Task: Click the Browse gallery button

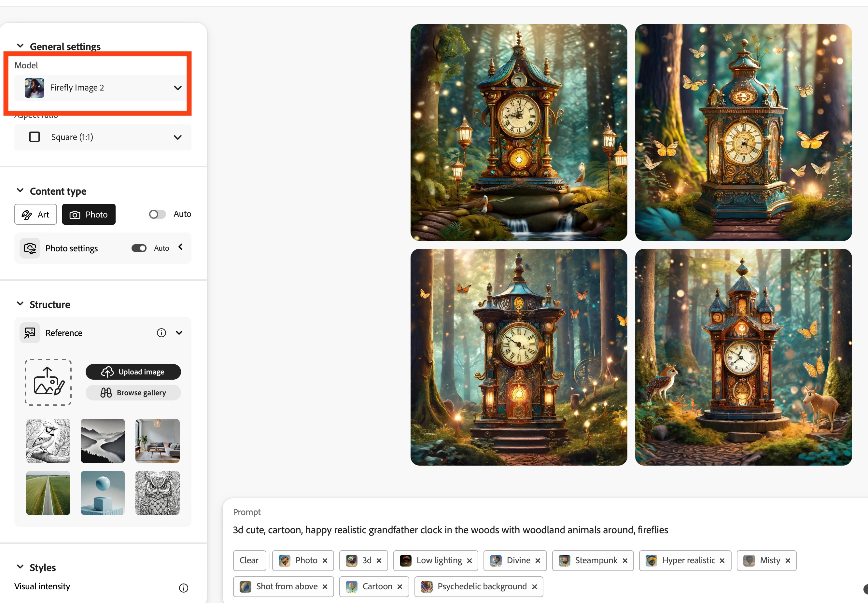Action: pyautogui.click(x=133, y=393)
